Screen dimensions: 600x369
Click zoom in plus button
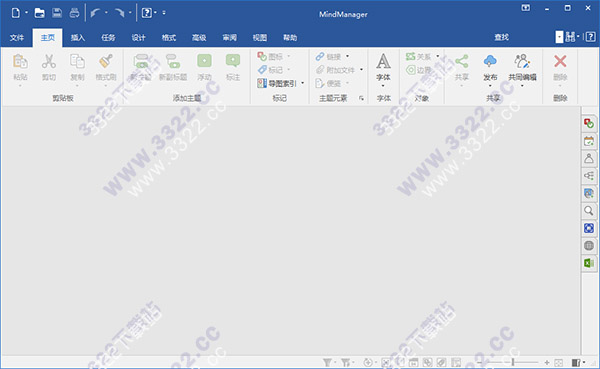pos(547,362)
